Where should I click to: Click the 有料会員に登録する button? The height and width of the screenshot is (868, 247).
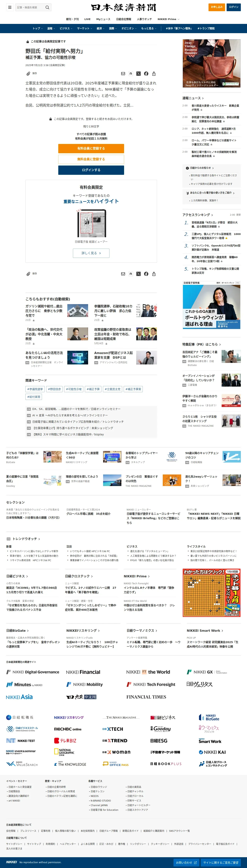91,148
